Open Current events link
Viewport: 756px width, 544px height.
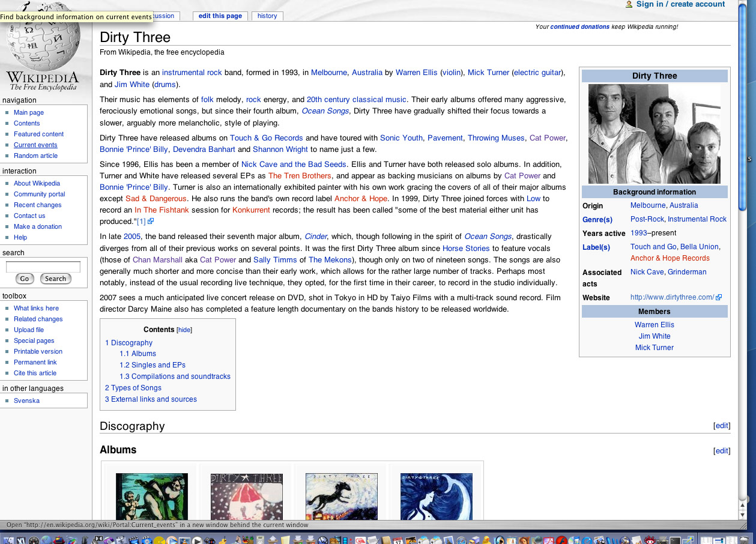pos(35,145)
